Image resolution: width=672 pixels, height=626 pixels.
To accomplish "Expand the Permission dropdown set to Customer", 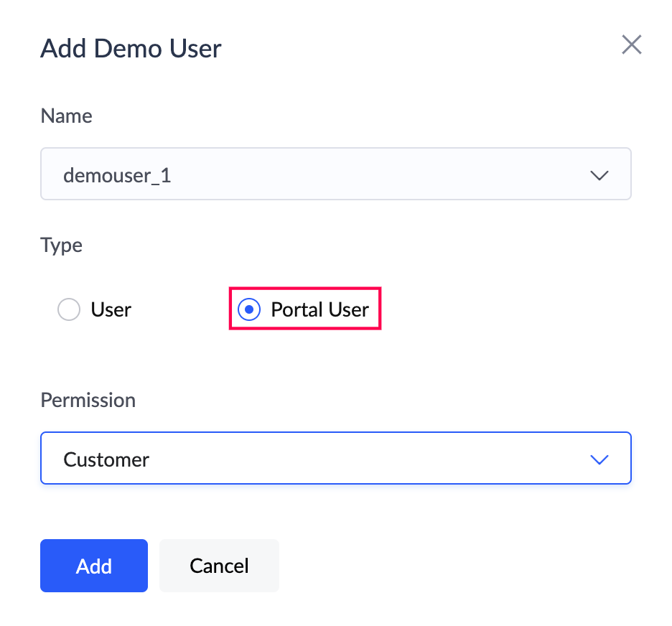I will [335, 459].
